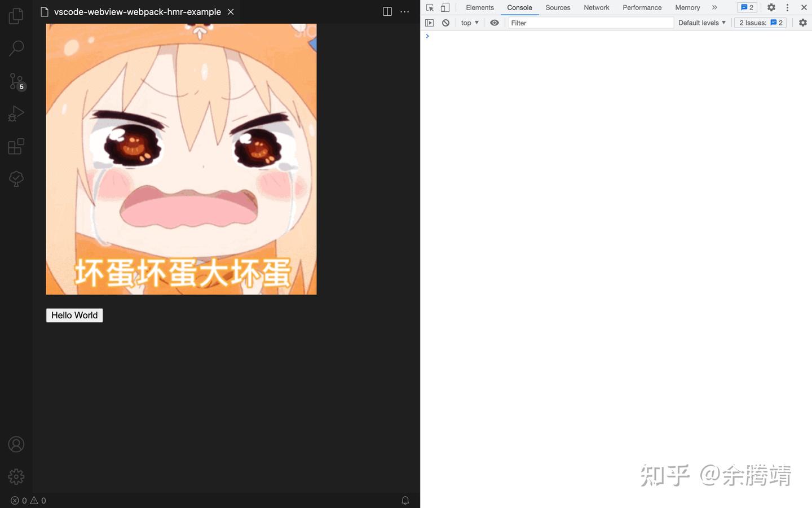Image resolution: width=812 pixels, height=508 pixels.
Task: Create a live expression with the eye toggle
Action: click(x=494, y=22)
